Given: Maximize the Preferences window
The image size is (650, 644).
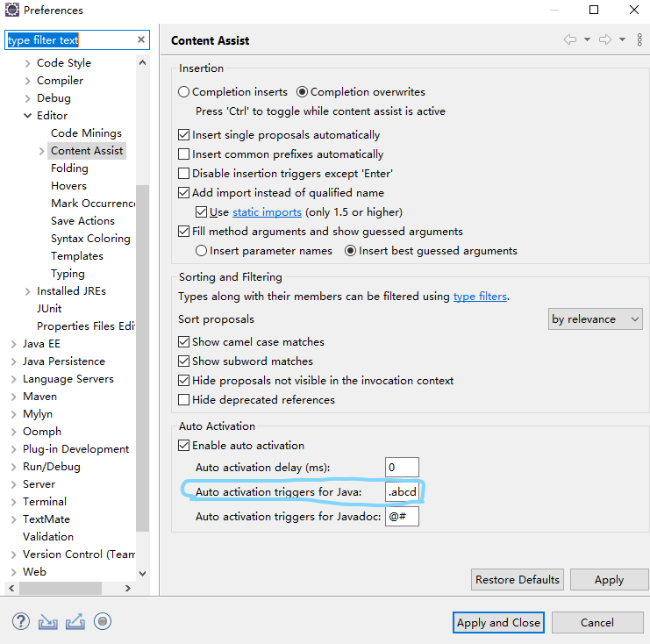Looking at the screenshot, I should pos(594,10).
